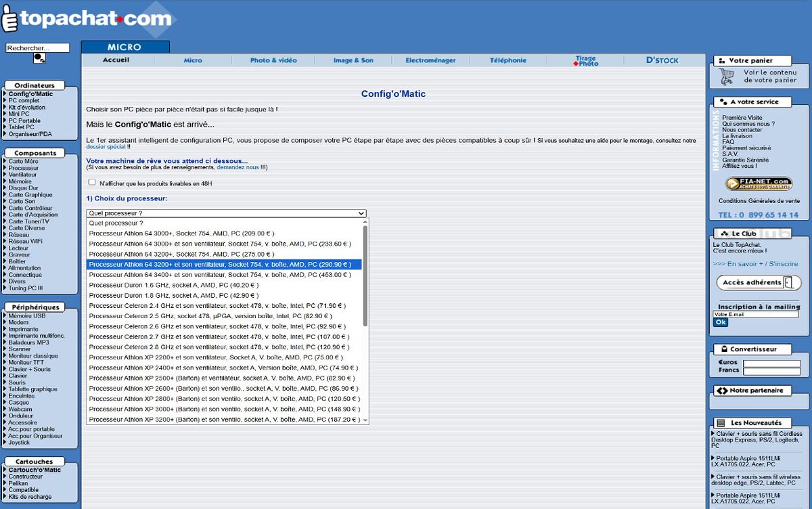
Task: Open Moniteur TFT category
Action: pos(26,363)
